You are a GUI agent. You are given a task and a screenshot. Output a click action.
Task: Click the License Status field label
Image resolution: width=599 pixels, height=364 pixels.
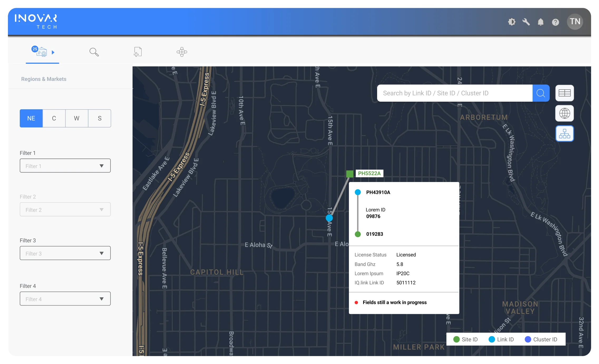click(370, 255)
